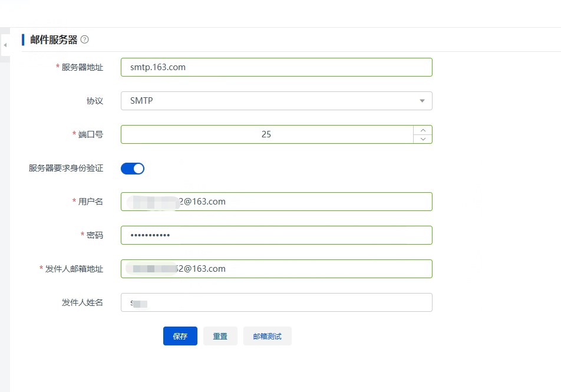Viewport: 561px width, 392px height.
Task: Click the 服务器要求身份验证 label text
Action: [x=66, y=168]
